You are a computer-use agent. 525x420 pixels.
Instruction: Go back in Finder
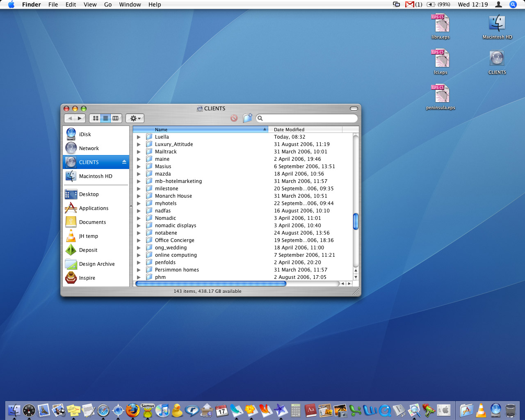70,118
